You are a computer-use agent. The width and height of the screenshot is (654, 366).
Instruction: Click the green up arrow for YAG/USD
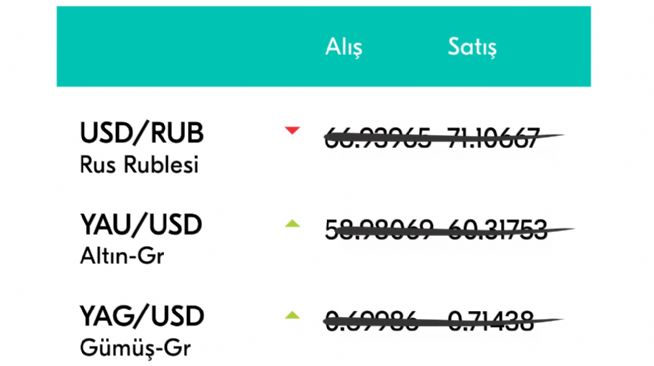pos(292,315)
